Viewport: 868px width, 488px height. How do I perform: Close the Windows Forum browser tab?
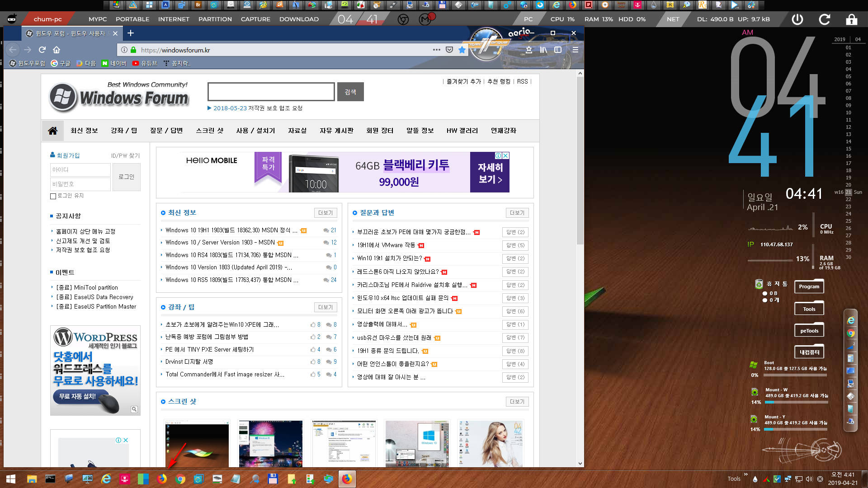point(115,33)
